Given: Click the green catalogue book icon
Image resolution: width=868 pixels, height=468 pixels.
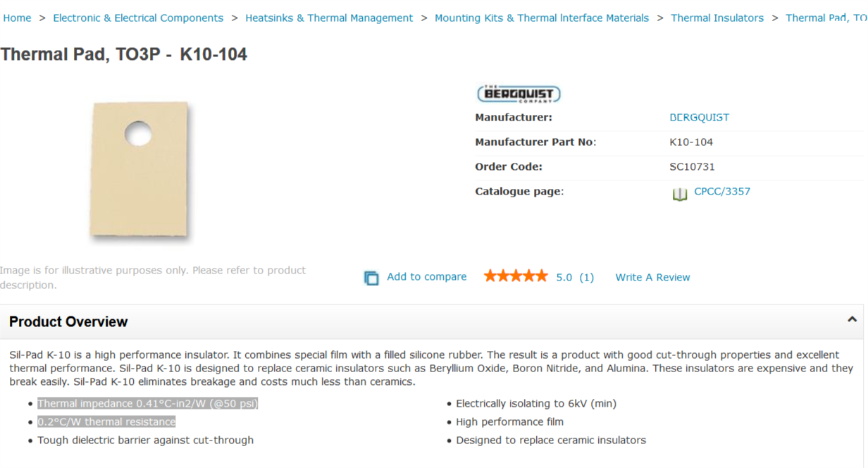Looking at the screenshot, I should [679, 194].
